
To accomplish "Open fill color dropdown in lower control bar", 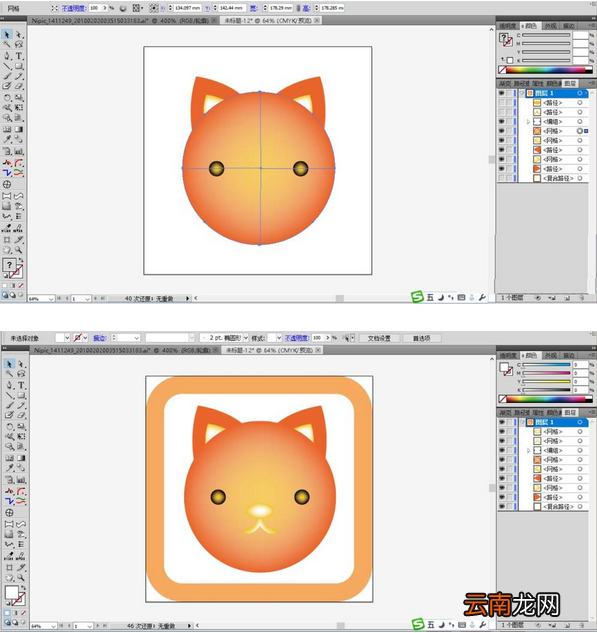I will (x=67, y=337).
